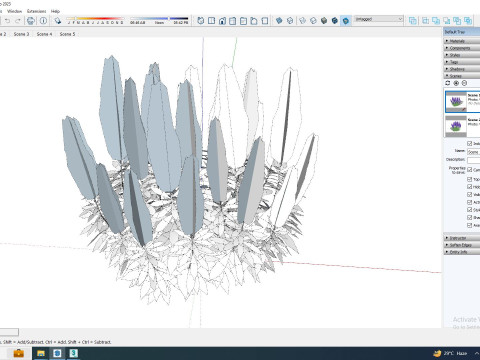Select the Scene 1 thumbnail
The height and width of the screenshot is (360, 480).
[x=456, y=101]
